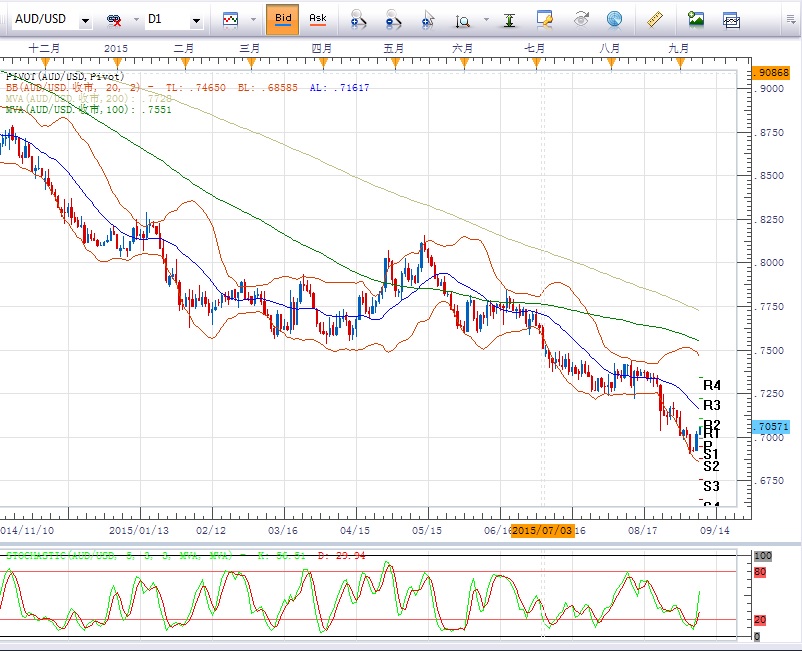Click the highlighted 2015/07/03 date marker
Image resolution: width=802 pixels, height=651 pixels.
click(x=543, y=529)
